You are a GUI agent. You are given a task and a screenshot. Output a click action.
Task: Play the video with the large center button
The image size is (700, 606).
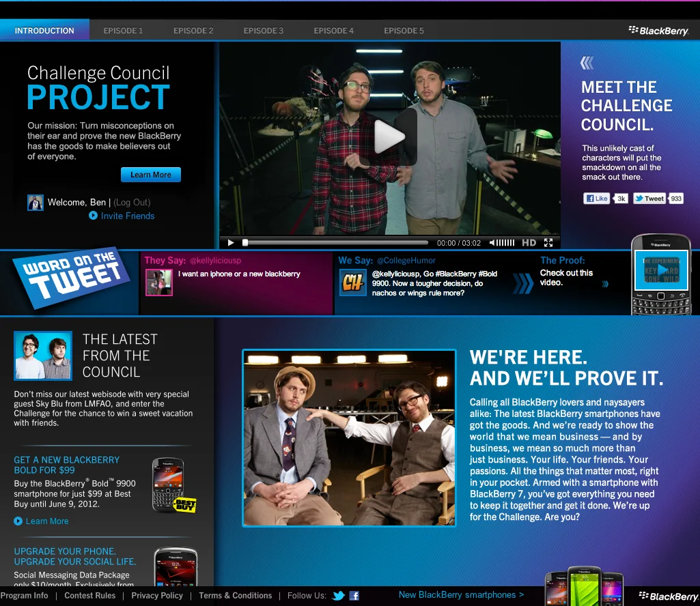coord(390,137)
